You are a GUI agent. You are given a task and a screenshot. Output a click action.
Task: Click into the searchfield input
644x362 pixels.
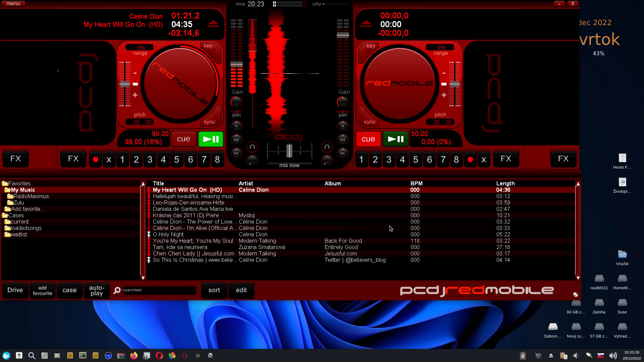[159, 290]
